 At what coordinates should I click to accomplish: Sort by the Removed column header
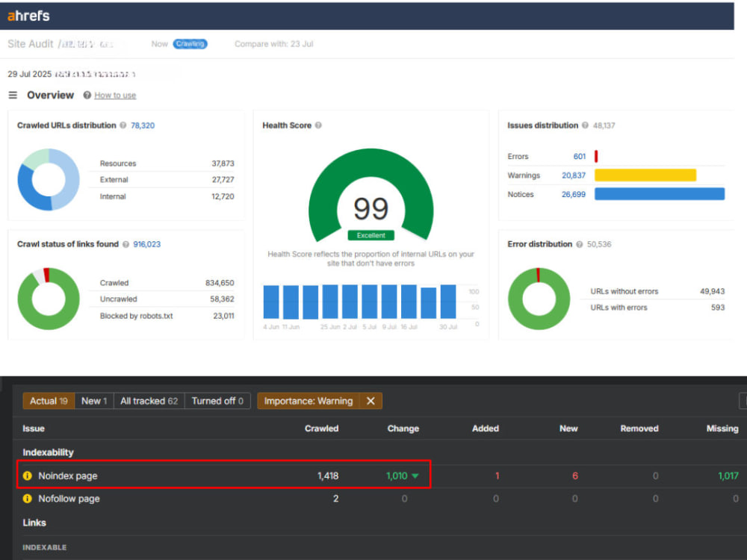pyautogui.click(x=639, y=428)
